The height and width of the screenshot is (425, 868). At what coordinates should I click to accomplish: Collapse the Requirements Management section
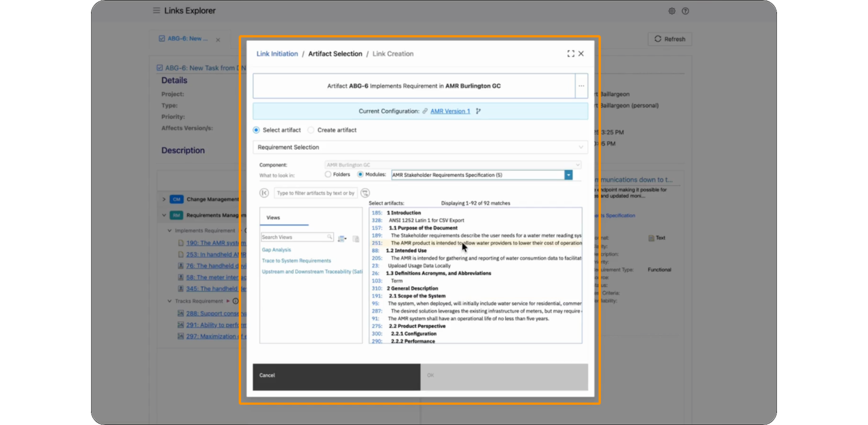pyautogui.click(x=164, y=215)
